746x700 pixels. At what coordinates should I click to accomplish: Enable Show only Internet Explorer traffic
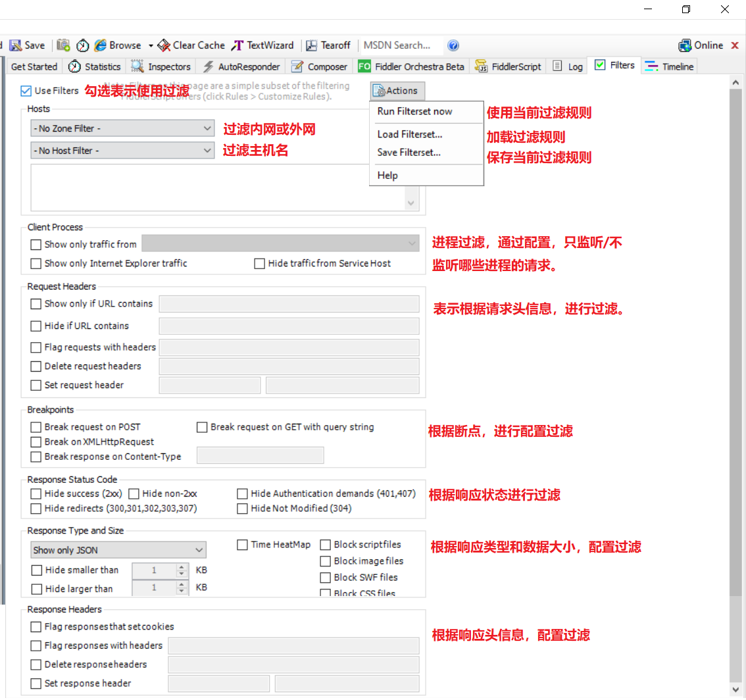[36, 264]
